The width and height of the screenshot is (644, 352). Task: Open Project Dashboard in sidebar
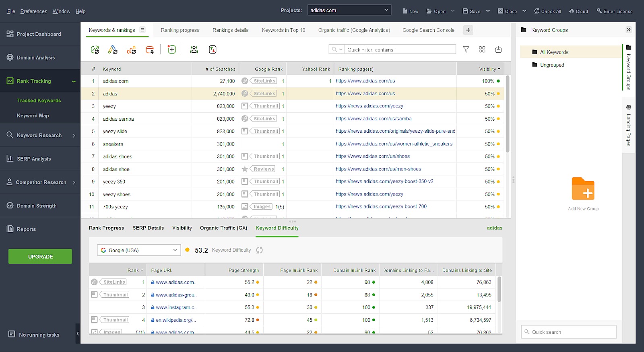(x=39, y=34)
